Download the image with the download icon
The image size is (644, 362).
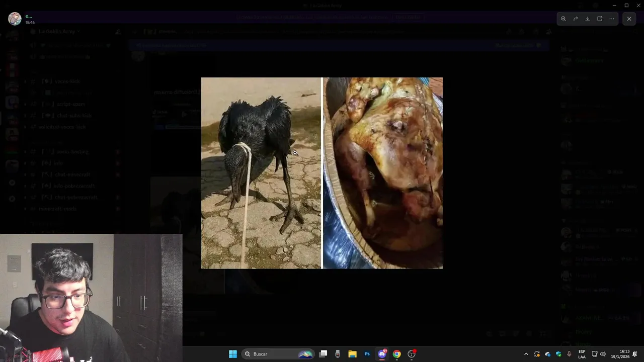click(x=588, y=19)
